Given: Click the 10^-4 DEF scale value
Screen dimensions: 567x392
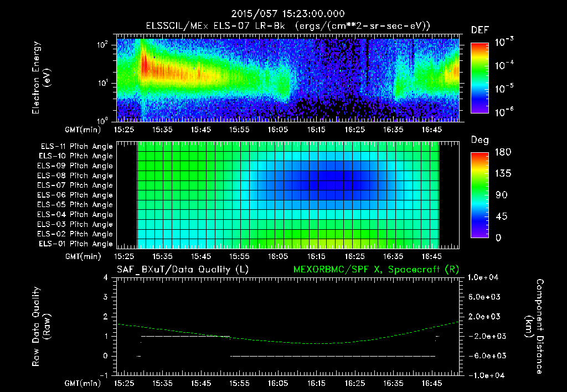Looking at the screenshot, I should (504, 65).
